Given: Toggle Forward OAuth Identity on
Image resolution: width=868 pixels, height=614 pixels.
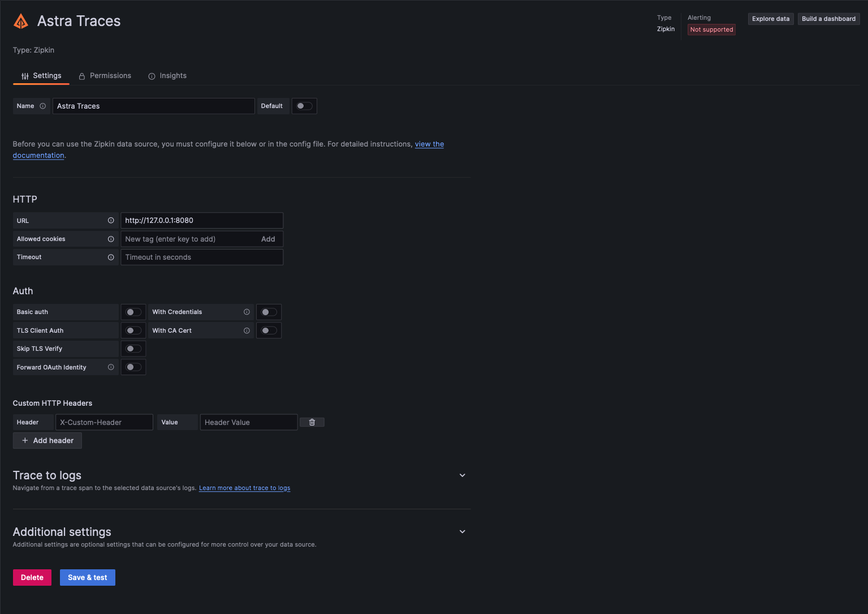Looking at the screenshot, I should coord(133,367).
